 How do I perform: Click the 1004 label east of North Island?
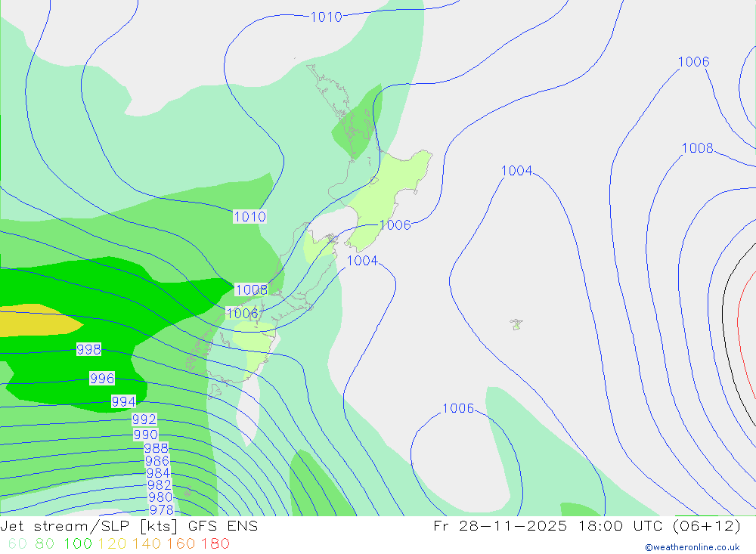point(517,170)
